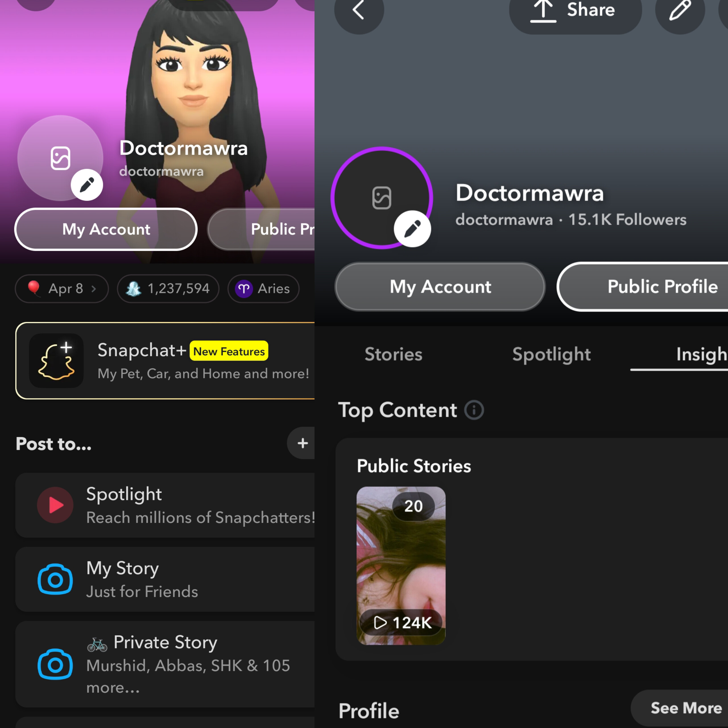Screen dimensions: 728x728
Task: Tap the red Spotlight play icon
Action: click(55, 505)
